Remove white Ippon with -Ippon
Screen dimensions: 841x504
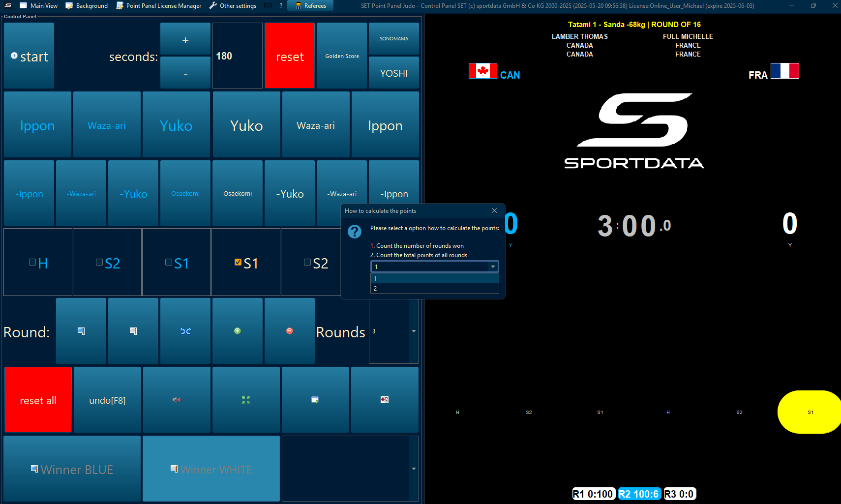point(394,182)
